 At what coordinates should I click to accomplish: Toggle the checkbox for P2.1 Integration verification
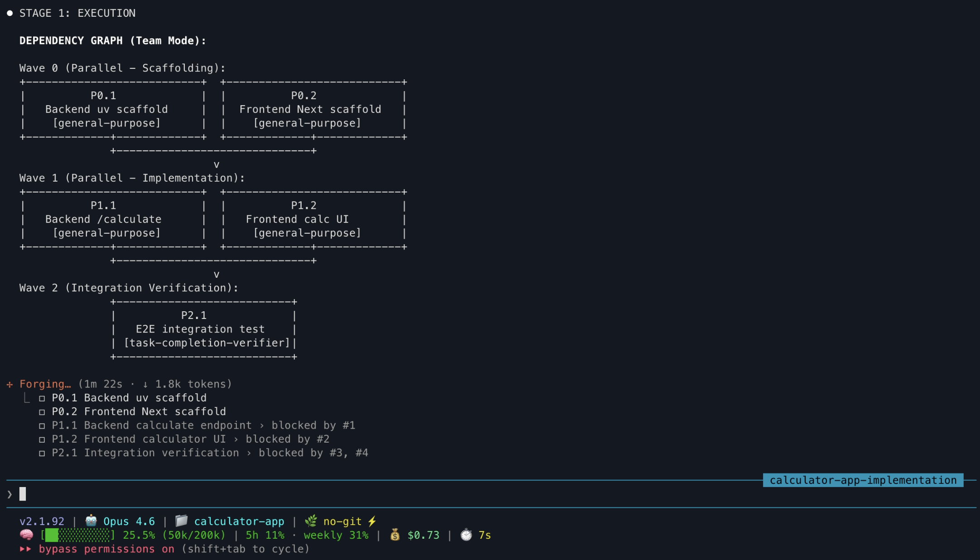[42, 454]
